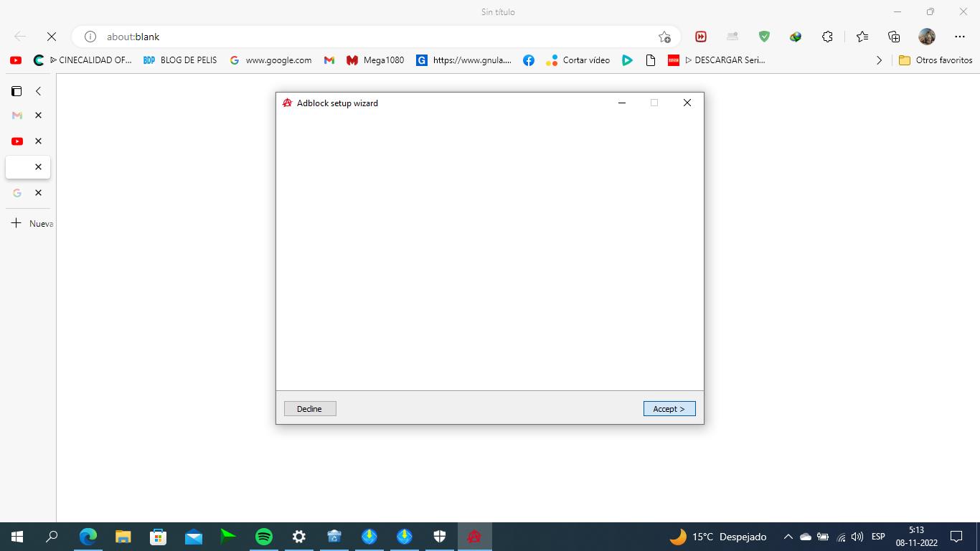The height and width of the screenshot is (551, 980).
Task: Open the Favorites list icon
Action: (862, 37)
